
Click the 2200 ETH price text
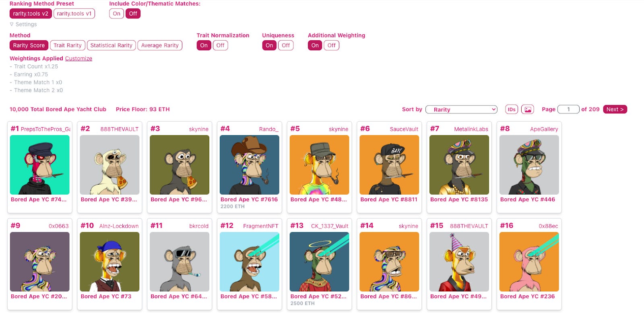tap(232, 206)
